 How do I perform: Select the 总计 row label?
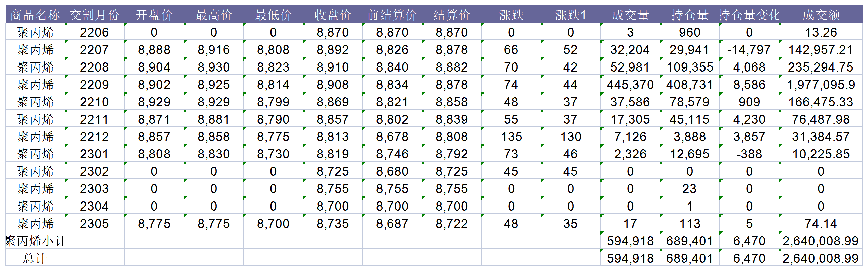[35, 259]
